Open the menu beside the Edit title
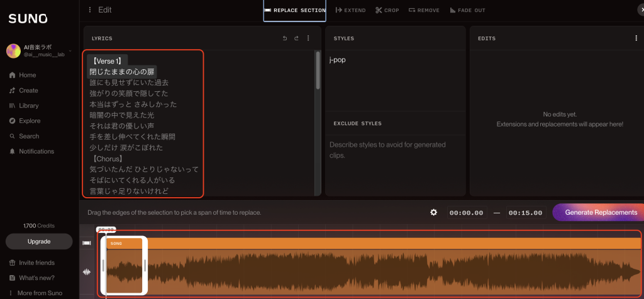 point(90,10)
